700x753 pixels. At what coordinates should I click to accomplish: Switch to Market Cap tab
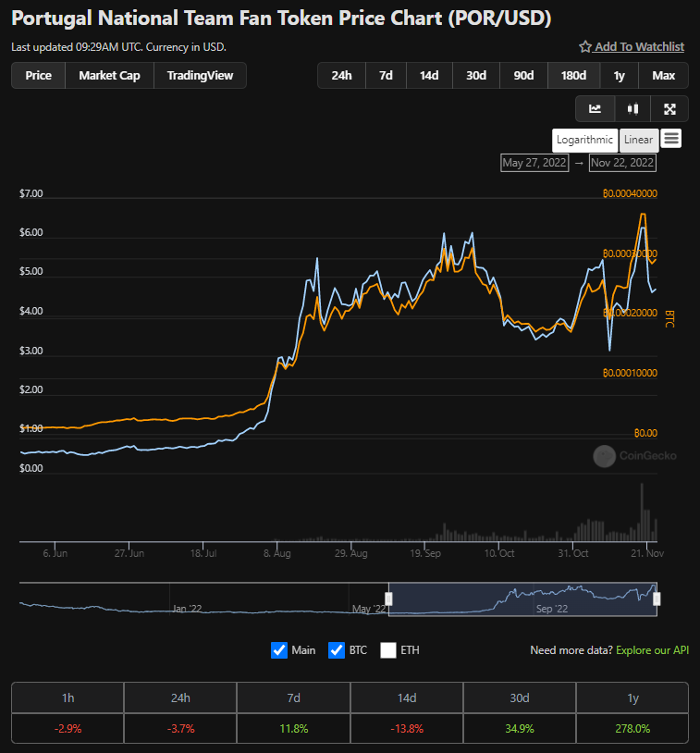[x=109, y=76]
